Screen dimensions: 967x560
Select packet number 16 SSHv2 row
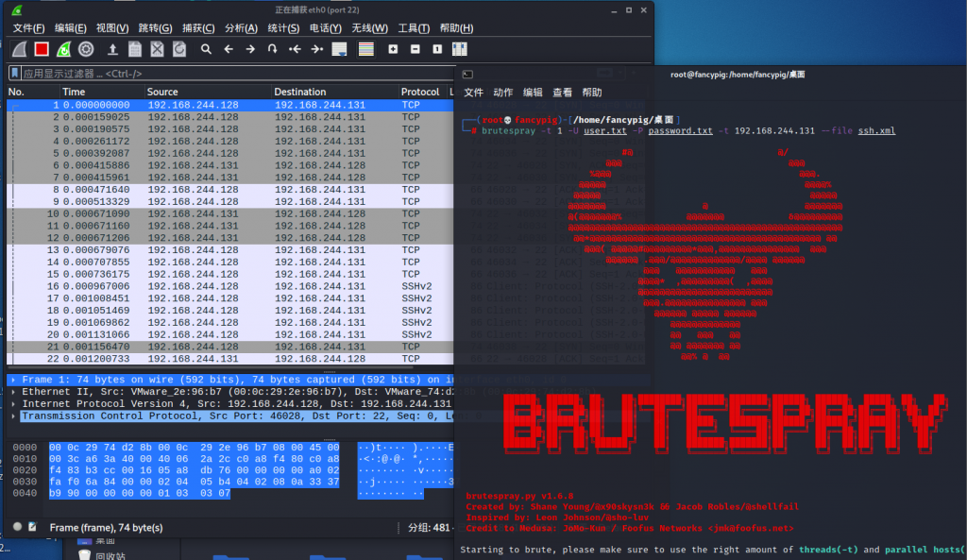(230, 286)
